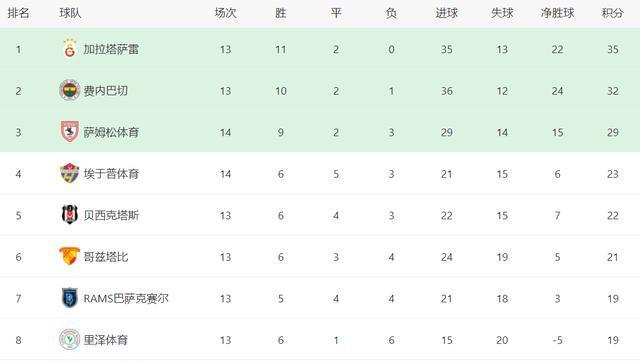Select the RAMS Başakşehir blue badge

tap(70, 298)
